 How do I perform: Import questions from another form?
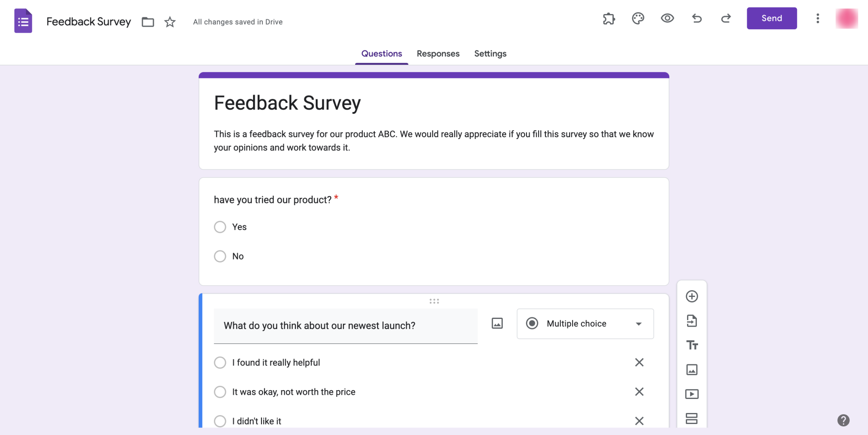pos(692,321)
